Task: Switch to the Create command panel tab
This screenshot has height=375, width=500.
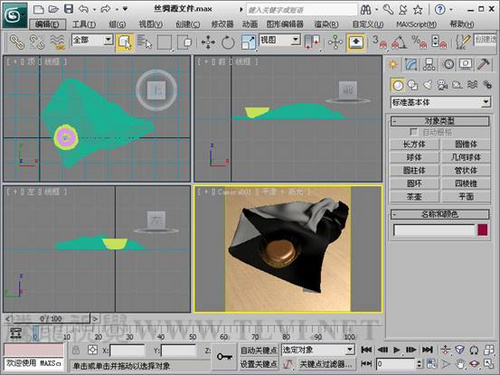Action: (393, 64)
